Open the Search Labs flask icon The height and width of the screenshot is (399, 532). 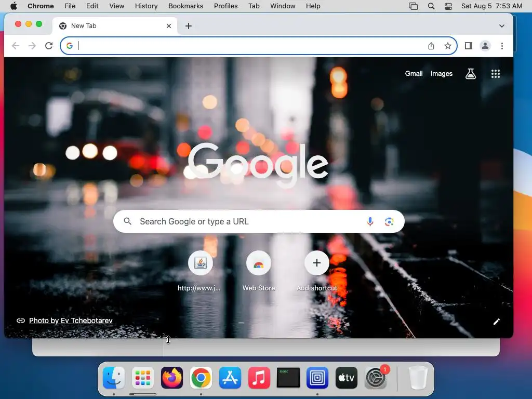pyautogui.click(x=471, y=74)
